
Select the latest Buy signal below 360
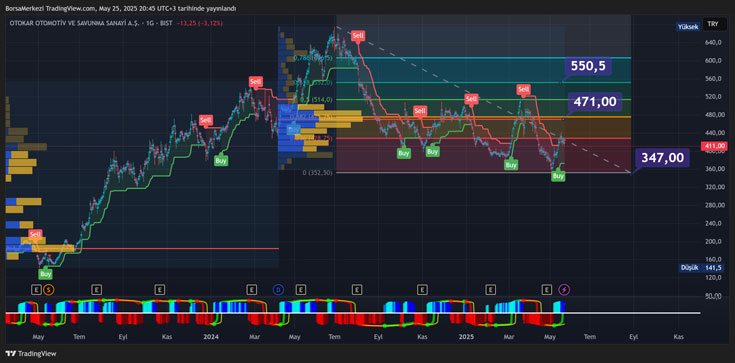tap(558, 176)
